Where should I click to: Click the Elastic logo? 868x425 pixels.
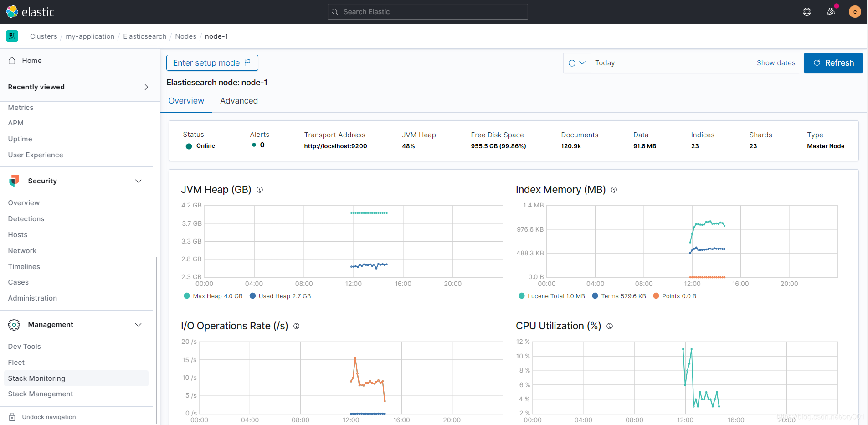tap(30, 12)
